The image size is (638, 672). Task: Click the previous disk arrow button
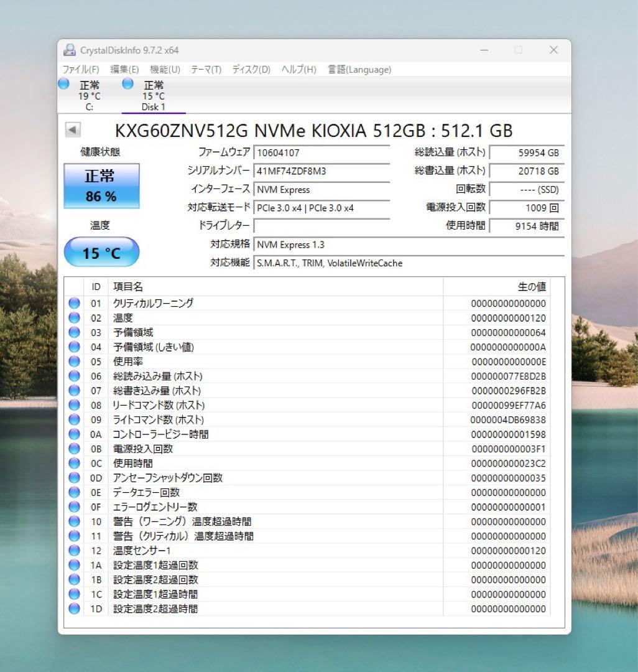pyautogui.click(x=73, y=129)
